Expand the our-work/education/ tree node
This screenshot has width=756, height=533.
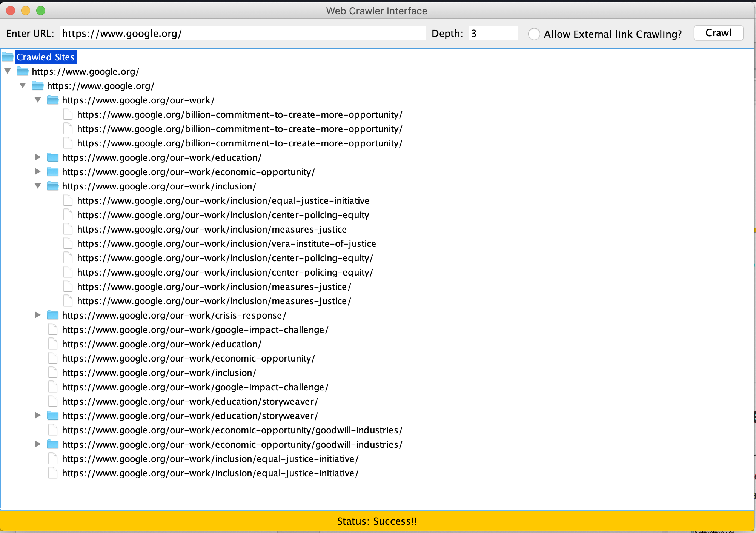[38, 157]
